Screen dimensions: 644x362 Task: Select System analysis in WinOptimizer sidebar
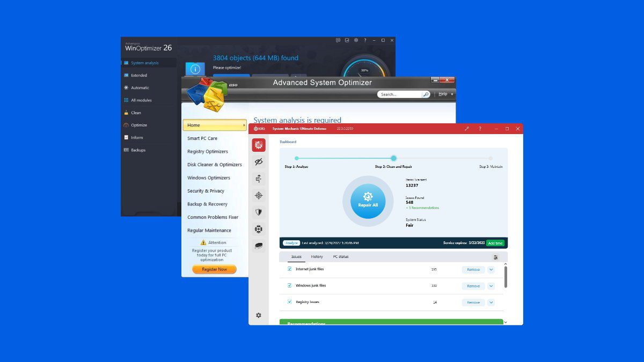click(149, 63)
